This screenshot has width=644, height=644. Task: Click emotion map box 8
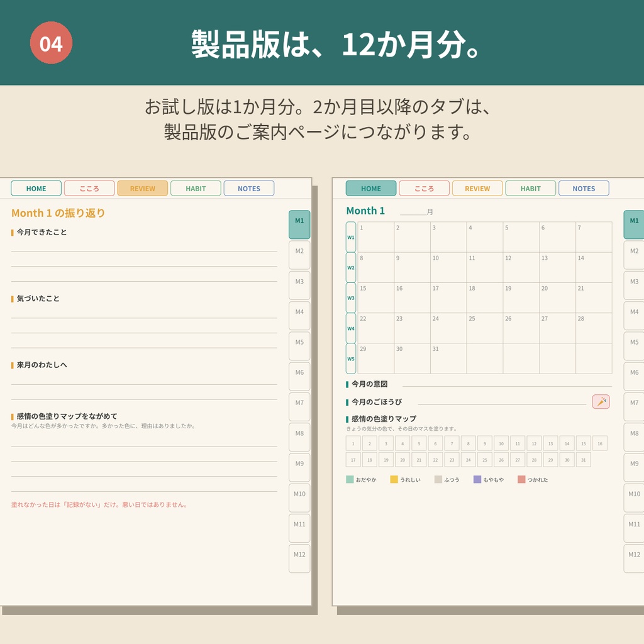click(468, 443)
